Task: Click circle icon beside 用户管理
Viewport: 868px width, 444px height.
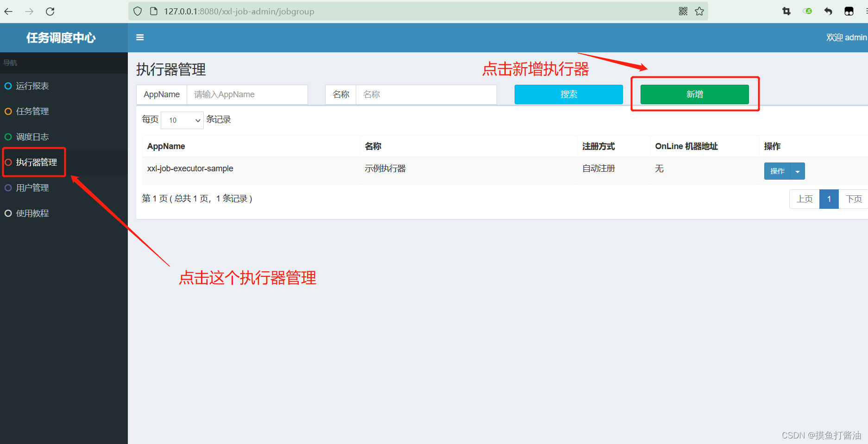Action: [8, 188]
